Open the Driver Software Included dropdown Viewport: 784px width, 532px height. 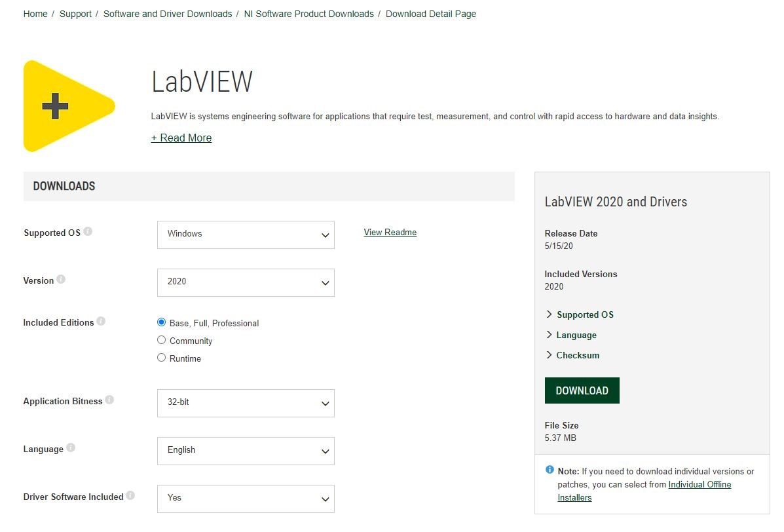(x=246, y=499)
